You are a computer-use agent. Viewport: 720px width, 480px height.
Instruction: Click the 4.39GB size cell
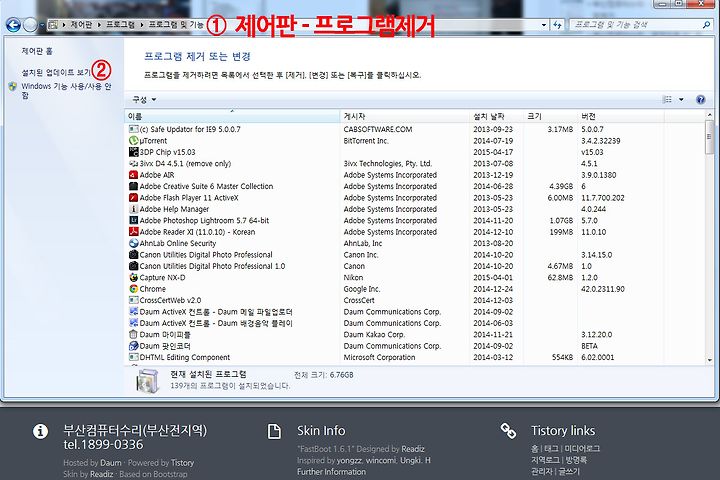pyautogui.click(x=561, y=186)
